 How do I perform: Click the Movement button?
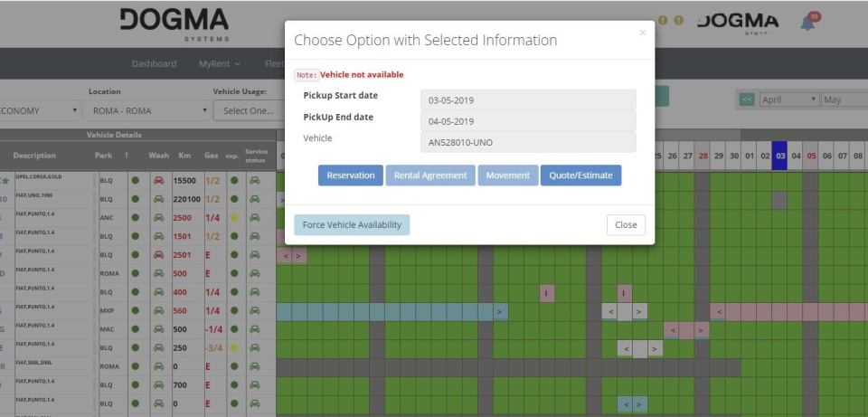[x=507, y=175]
